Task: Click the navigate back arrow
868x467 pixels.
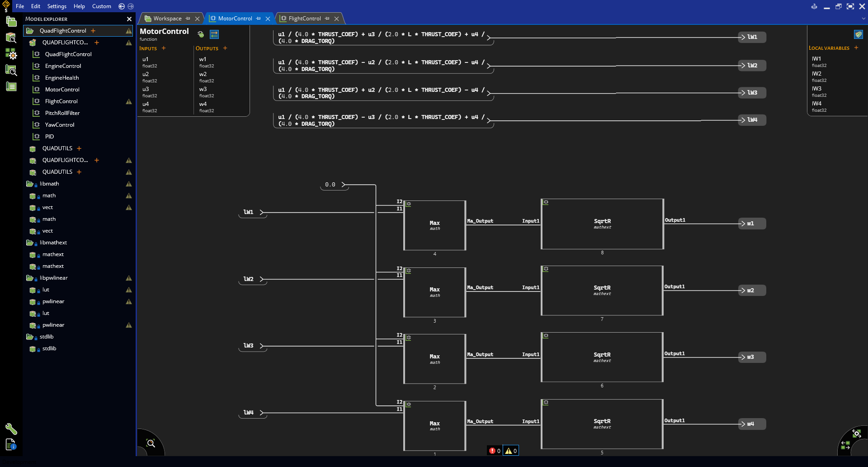Action: pyautogui.click(x=122, y=6)
